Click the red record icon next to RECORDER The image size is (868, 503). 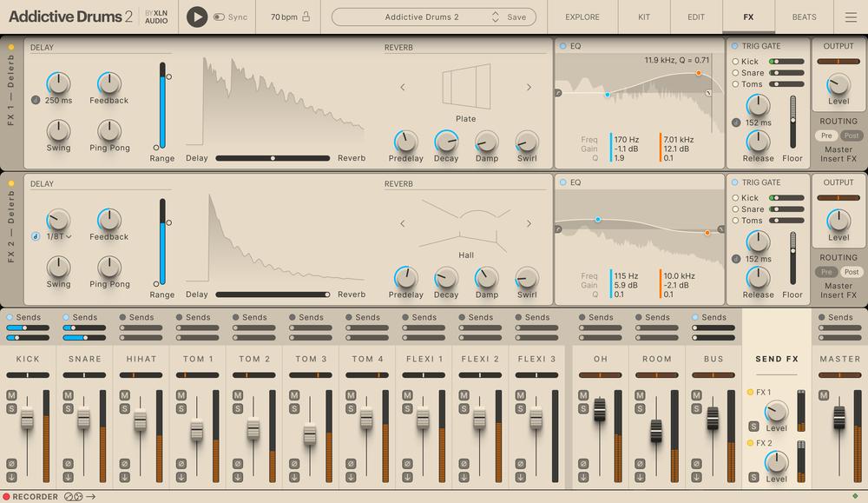7,494
